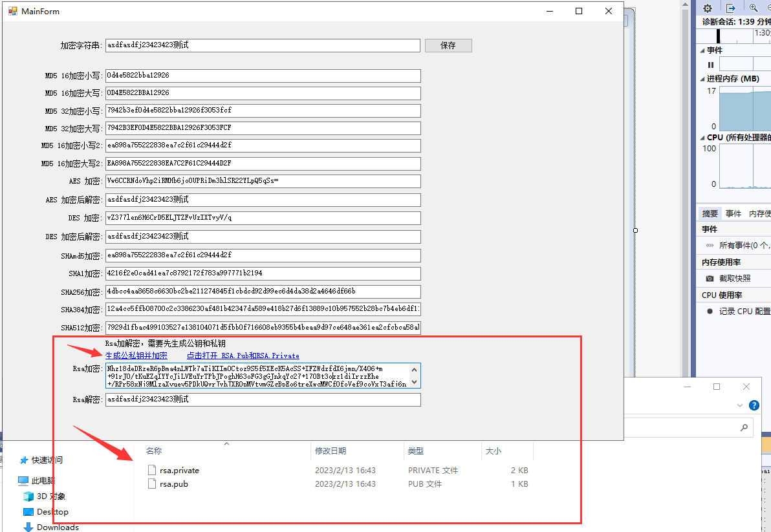Click the rsa.private file icon
The image size is (771, 532).
152,470
